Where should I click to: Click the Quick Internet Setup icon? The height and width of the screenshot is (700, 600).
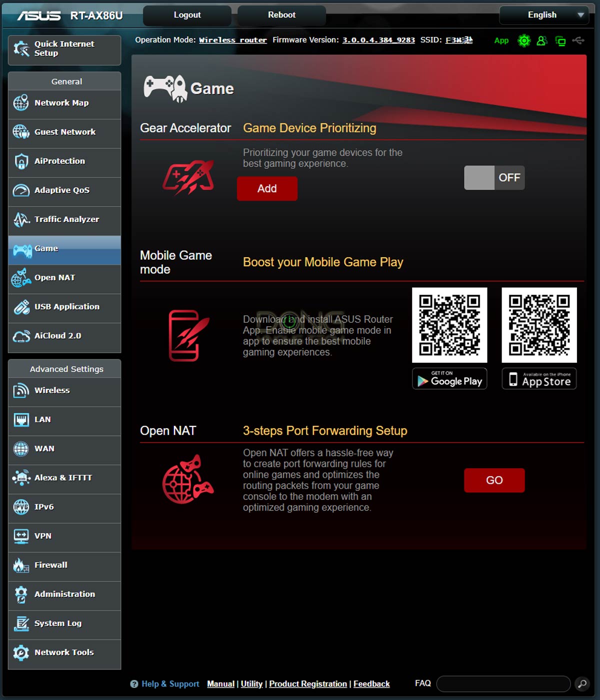pyautogui.click(x=21, y=49)
